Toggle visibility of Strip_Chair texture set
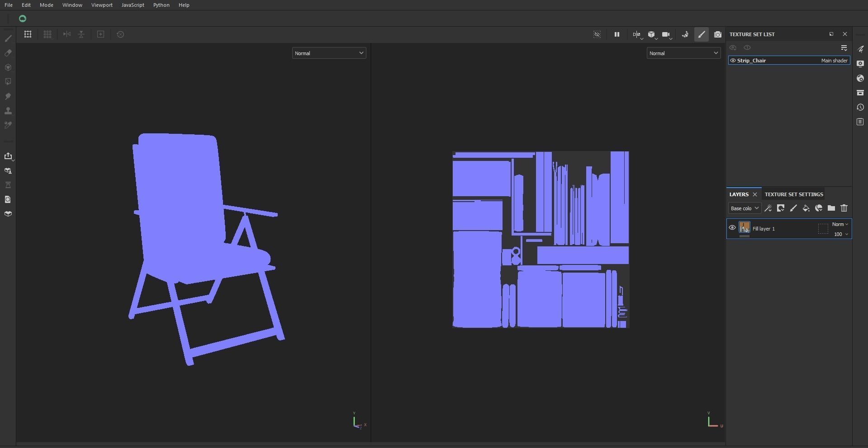 (733, 61)
